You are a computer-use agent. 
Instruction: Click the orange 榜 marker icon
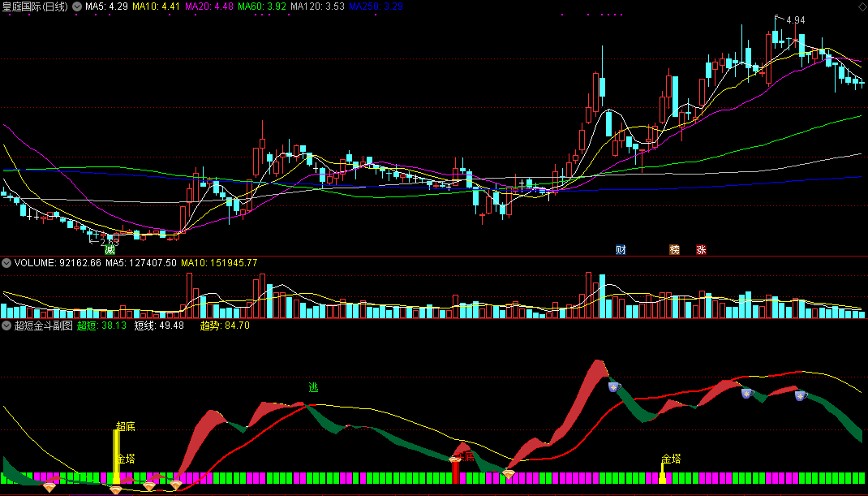pyautogui.click(x=674, y=250)
